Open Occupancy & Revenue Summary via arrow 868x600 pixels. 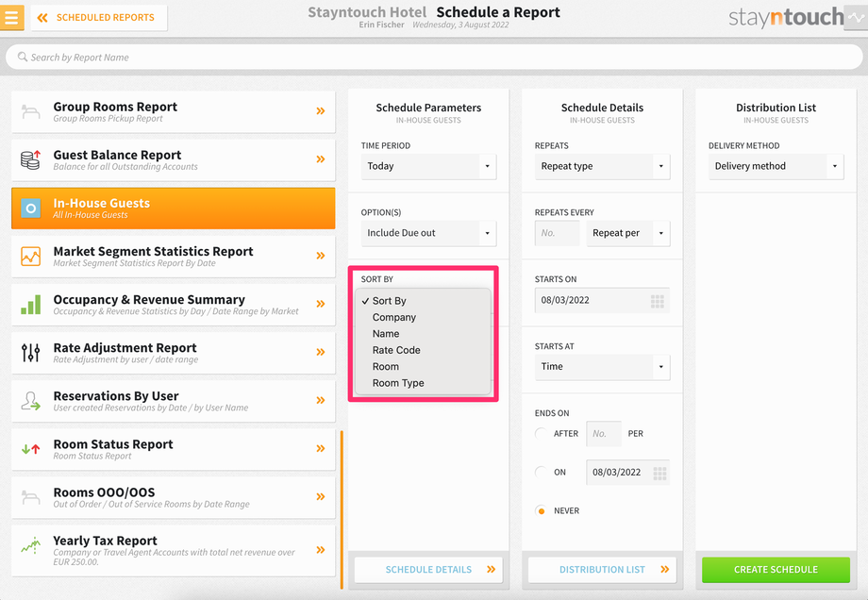pos(321,304)
